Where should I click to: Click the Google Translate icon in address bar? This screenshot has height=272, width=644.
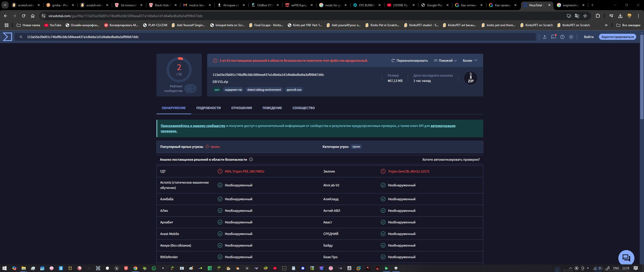pos(577,16)
